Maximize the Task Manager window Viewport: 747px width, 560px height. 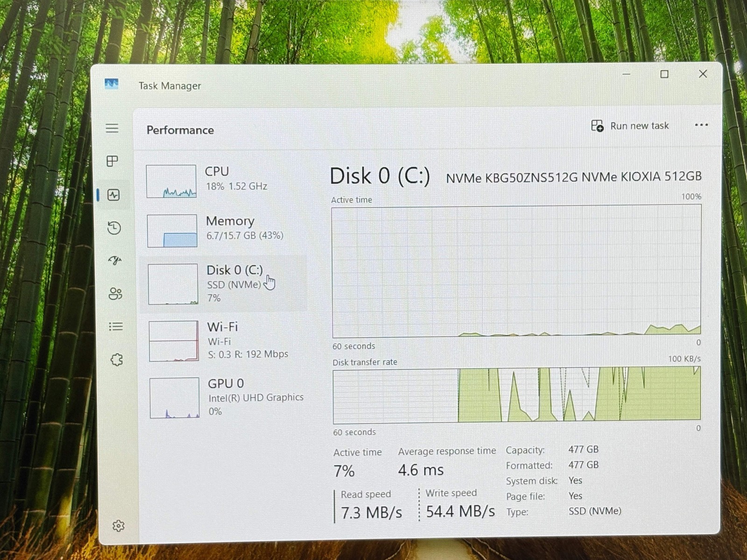[664, 74]
